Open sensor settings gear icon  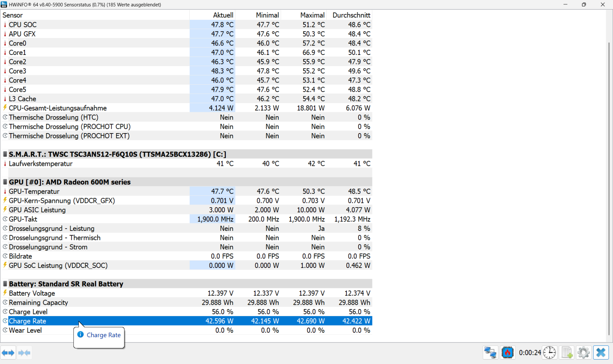[583, 353]
